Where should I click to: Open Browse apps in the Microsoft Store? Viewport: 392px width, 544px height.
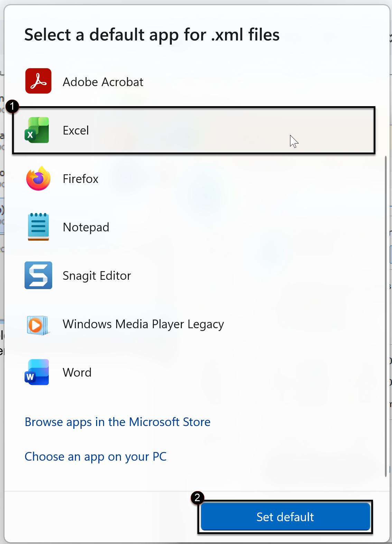[x=118, y=422]
